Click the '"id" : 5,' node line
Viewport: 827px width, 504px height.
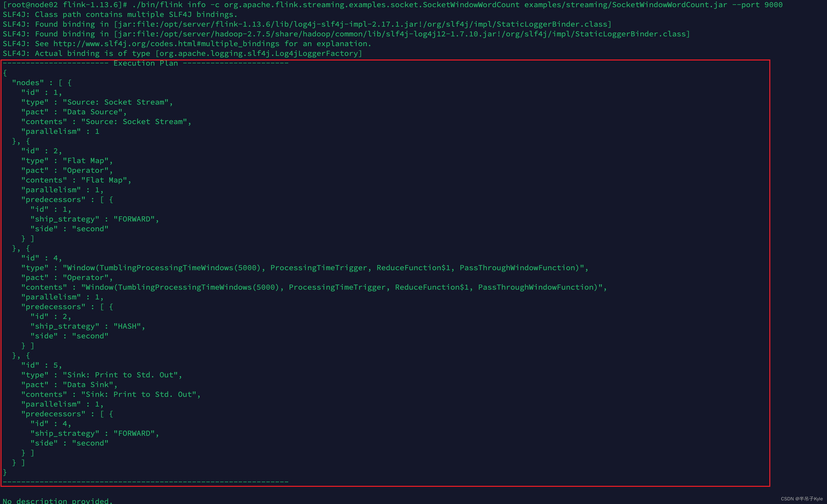pos(42,365)
